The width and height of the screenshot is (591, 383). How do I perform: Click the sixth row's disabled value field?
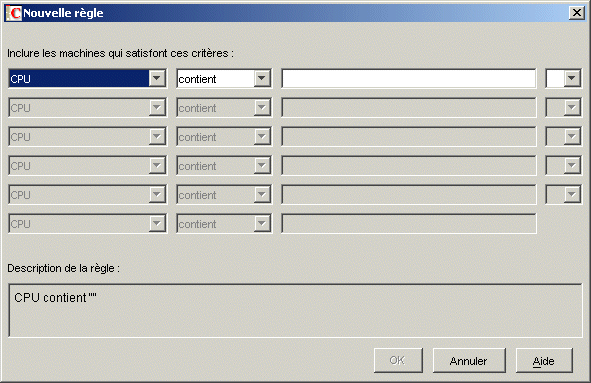409,224
